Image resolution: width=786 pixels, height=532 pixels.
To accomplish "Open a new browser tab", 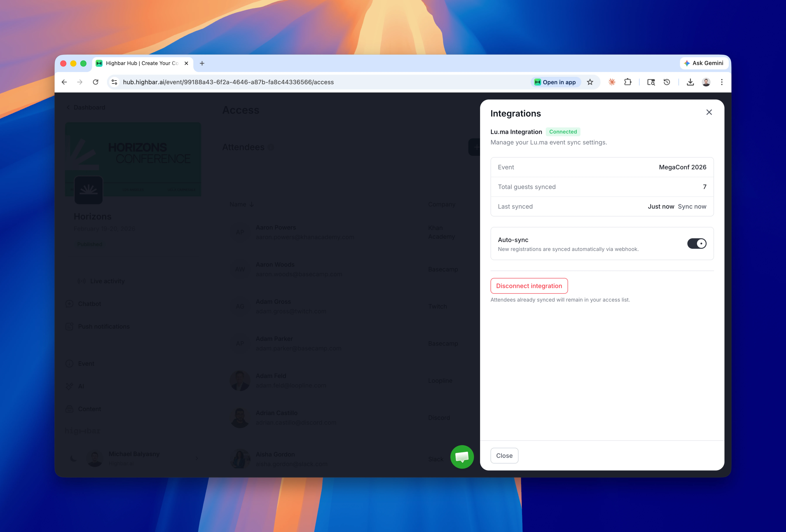I will pos(202,63).
